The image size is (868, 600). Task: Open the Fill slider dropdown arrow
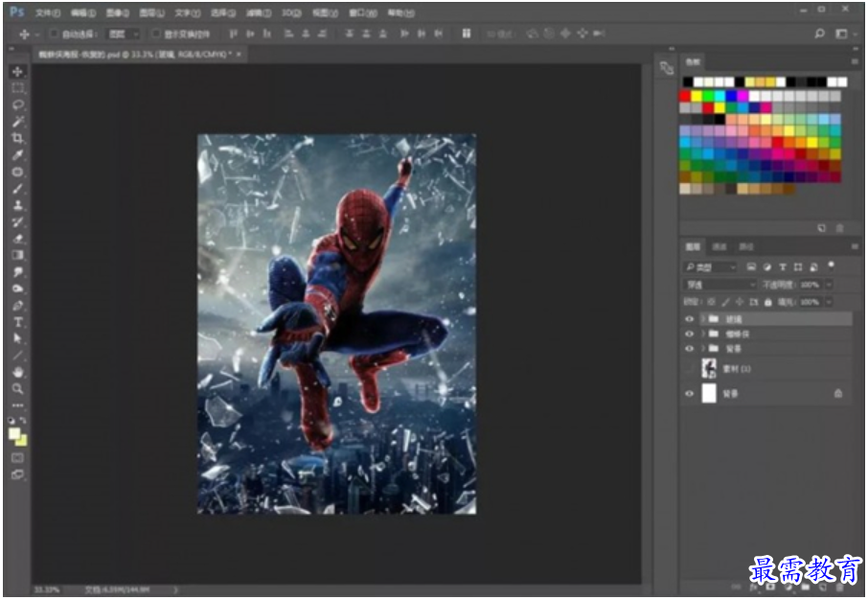point(829,302)
